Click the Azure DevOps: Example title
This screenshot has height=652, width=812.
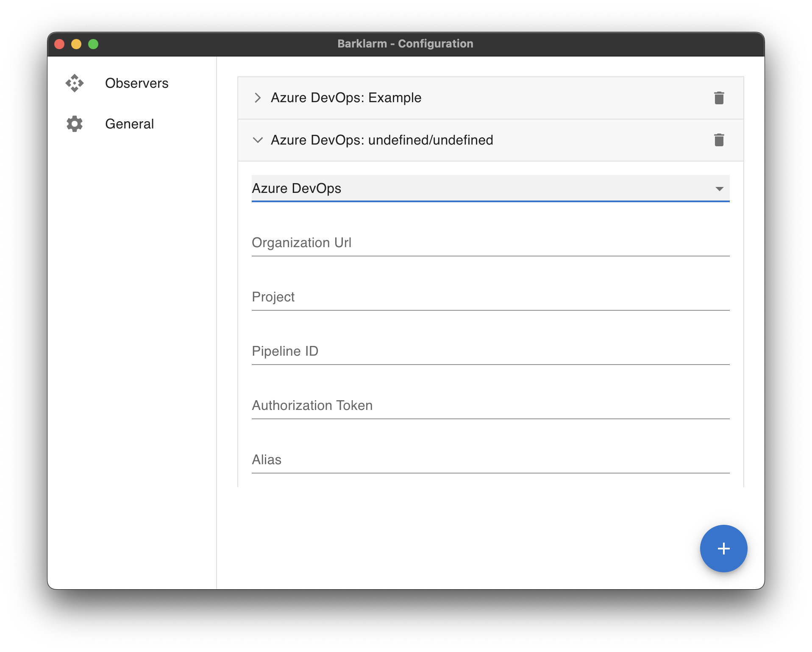tap(346, 98)
